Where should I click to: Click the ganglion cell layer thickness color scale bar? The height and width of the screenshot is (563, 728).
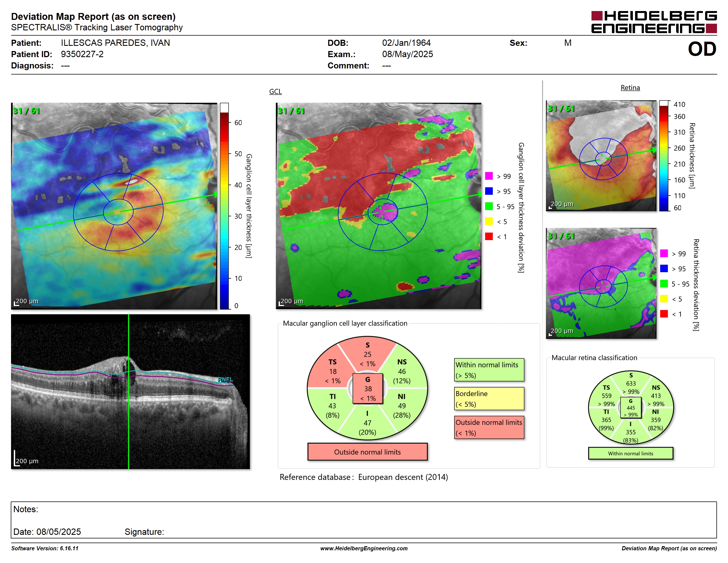(224, 206)
